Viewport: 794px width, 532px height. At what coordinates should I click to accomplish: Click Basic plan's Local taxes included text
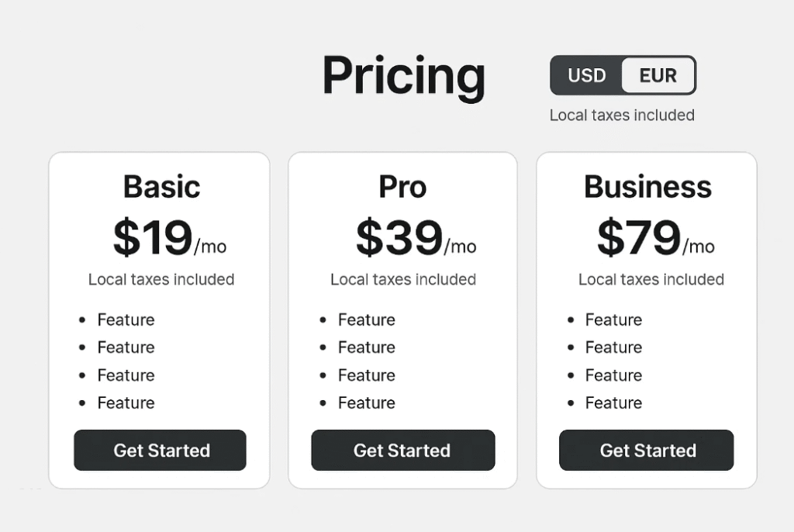[161, 279]
